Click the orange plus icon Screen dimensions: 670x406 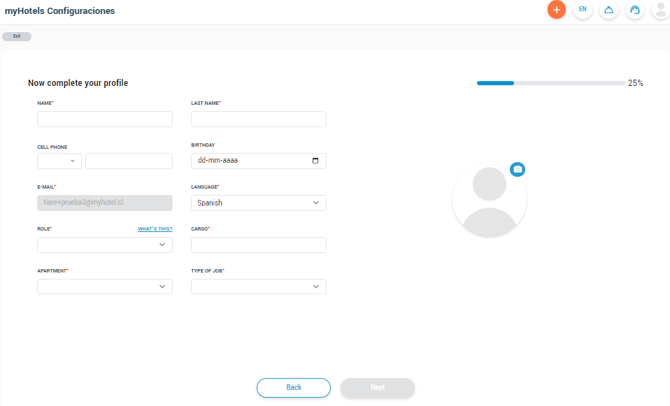pyautogui.click(x=556, y=9)
